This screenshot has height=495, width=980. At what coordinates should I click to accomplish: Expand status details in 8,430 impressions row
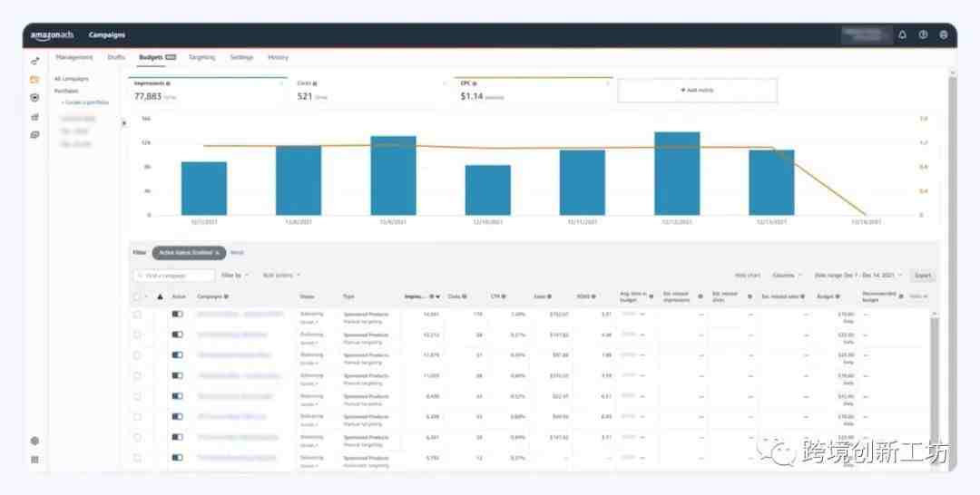click(x=309, y=403)
